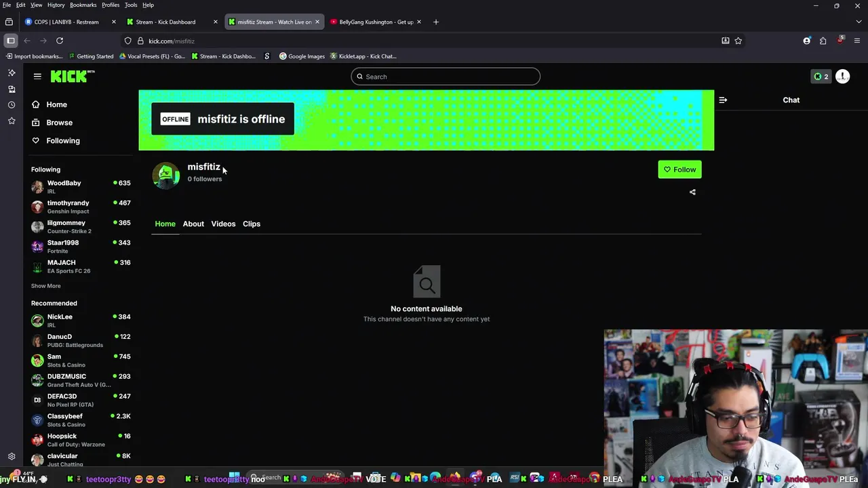
Task: Switch to the Videos tab
Action: pyautogui.click(x=223, y=224)
